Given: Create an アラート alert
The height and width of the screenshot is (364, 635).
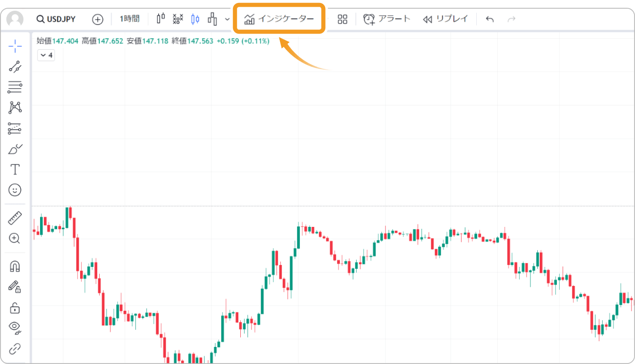Looking at the screenshot, I should pos(387,19).
